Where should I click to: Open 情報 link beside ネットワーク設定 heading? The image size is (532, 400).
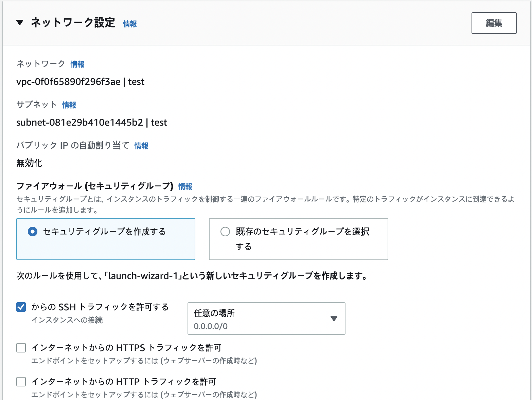129,24
